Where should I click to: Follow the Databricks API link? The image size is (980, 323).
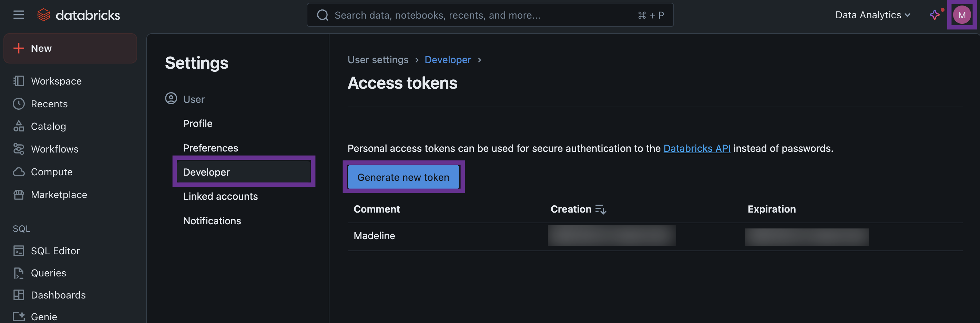696,148
